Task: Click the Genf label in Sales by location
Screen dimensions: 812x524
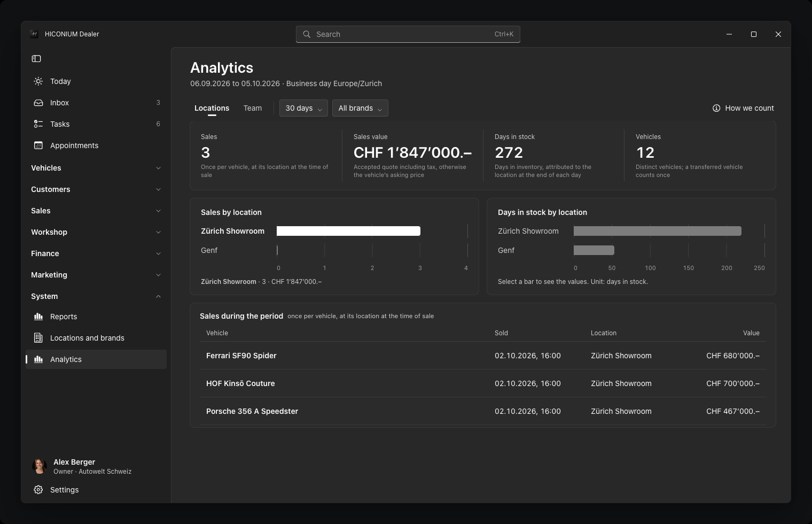Action: (209, 250)
